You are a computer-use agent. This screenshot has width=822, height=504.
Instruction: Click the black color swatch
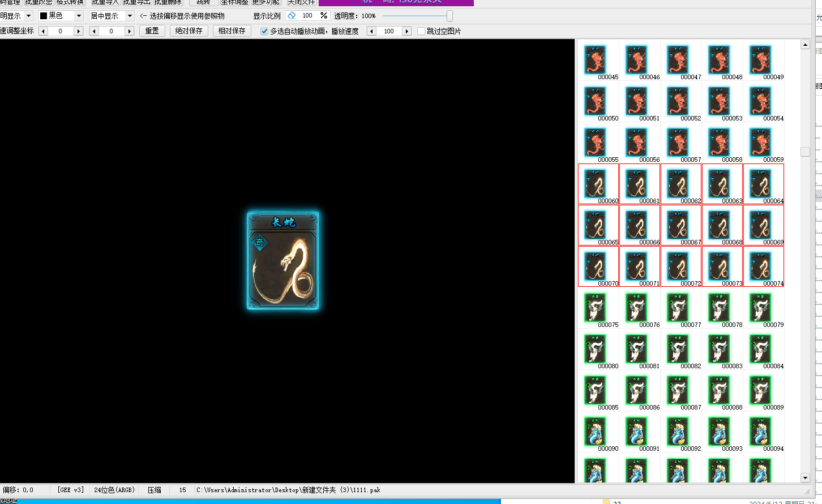coord(44,16)
